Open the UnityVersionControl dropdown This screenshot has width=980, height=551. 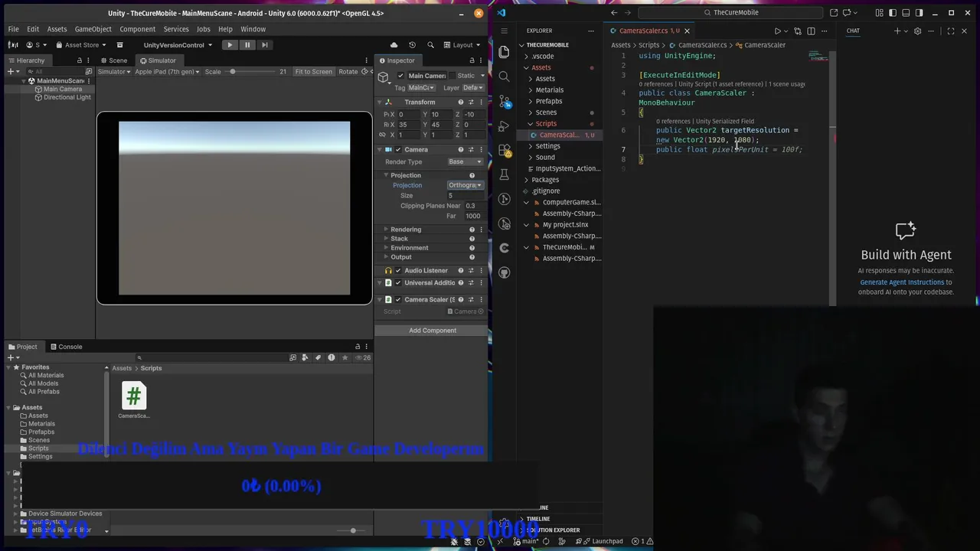(x=178, y=44)
